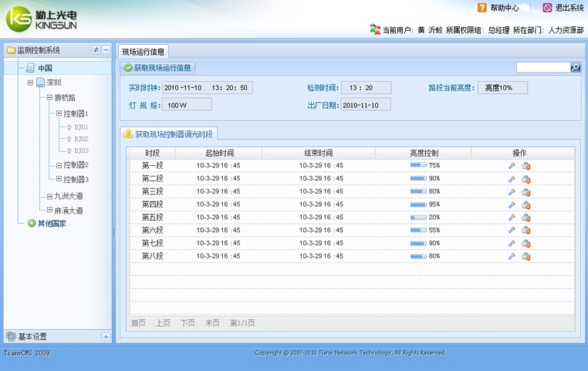This screenshot has height=371, width=588.
Task: Select DJ02 lamp in the tree
Action: 80,139
